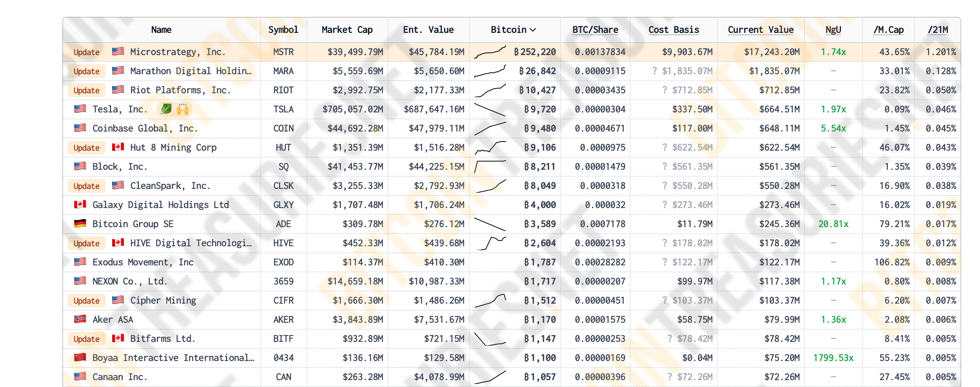This screenshot has width=980, height=387.
Task: Click the US flag beside Microstrategy, Inc.
Action: [118, 51]
